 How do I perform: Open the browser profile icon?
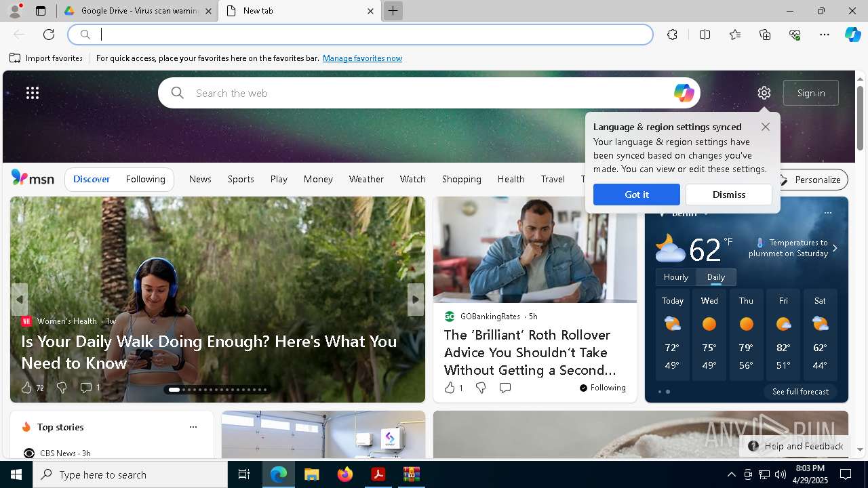point(15,11)
